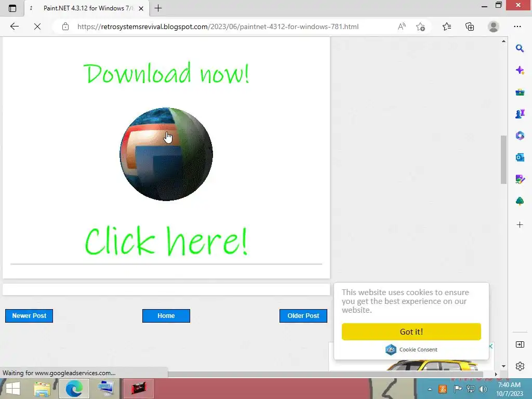Click the 'Click here!' download link
This screenshot has width=532, height=399.
coord(166,241)
